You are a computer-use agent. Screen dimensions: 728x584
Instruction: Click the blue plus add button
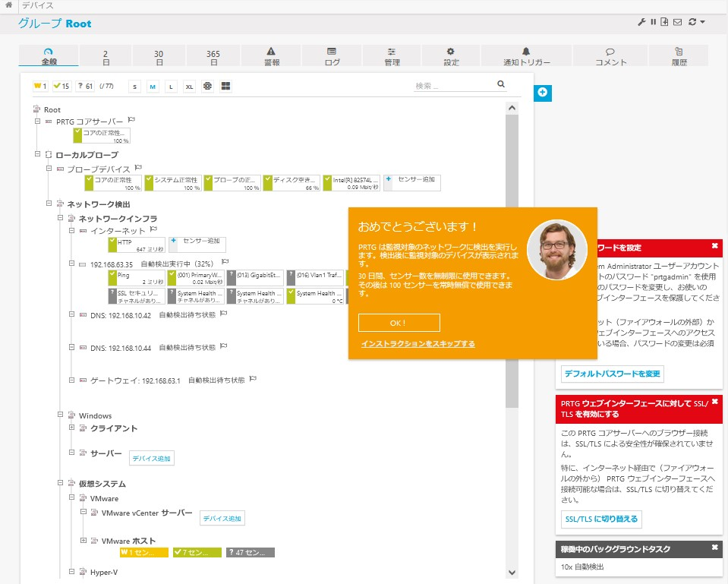click(542, 93)
